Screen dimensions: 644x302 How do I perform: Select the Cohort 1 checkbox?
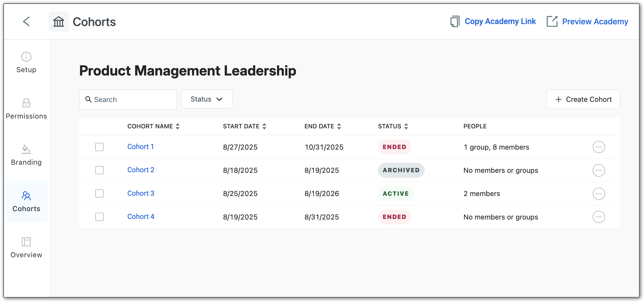point(99,147)
